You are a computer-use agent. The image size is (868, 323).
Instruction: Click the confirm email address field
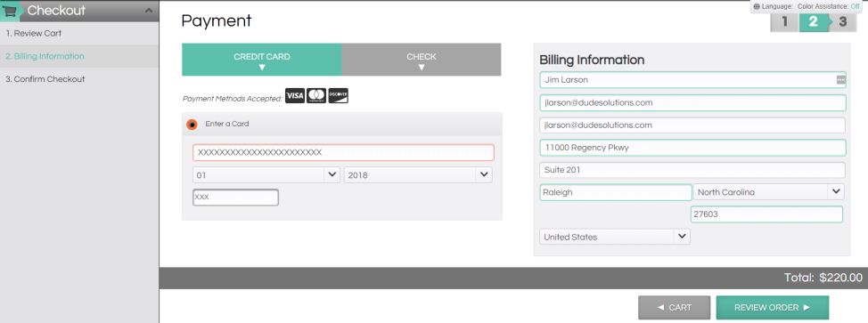coord(692,125)
